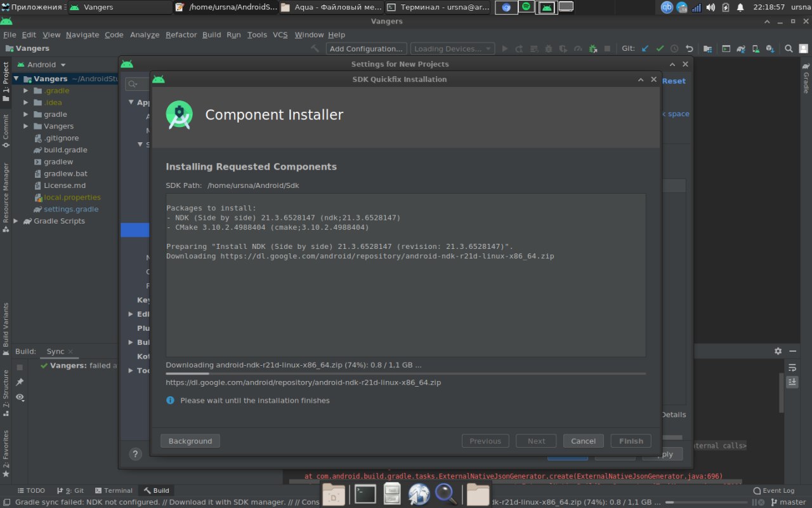Expand the .gradle folder
This screenshot has width=812, height=508.
[x=26, y=90]
